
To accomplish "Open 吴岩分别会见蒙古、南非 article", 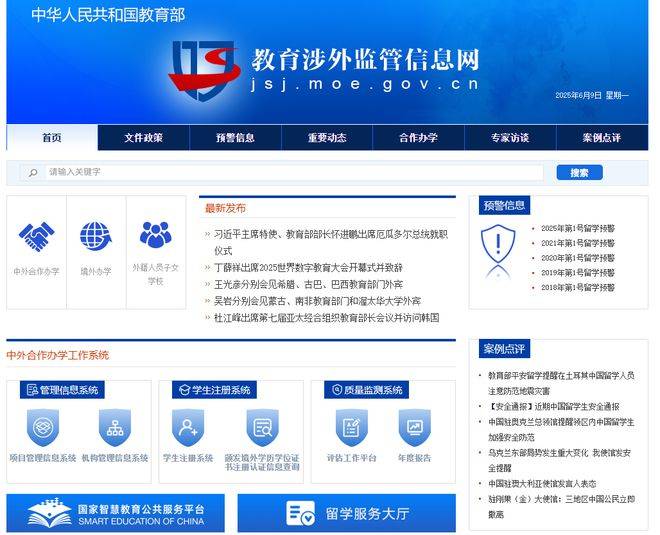I will (x=317, y=301).
